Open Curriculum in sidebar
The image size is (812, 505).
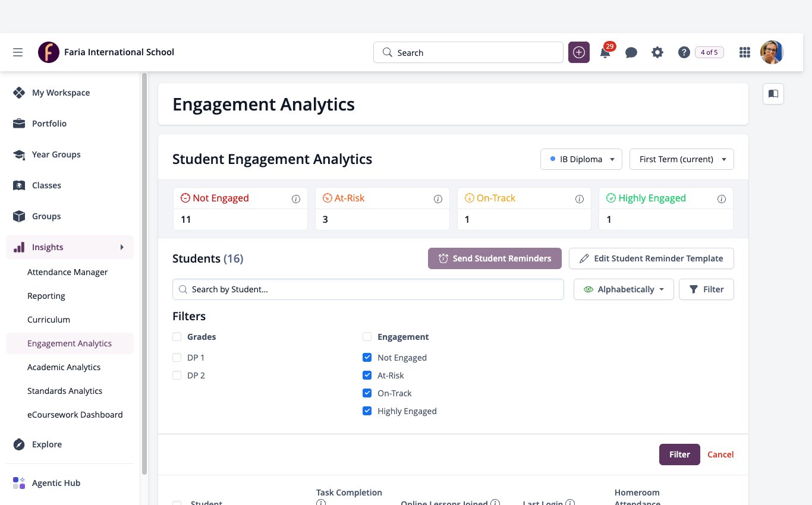49,320
